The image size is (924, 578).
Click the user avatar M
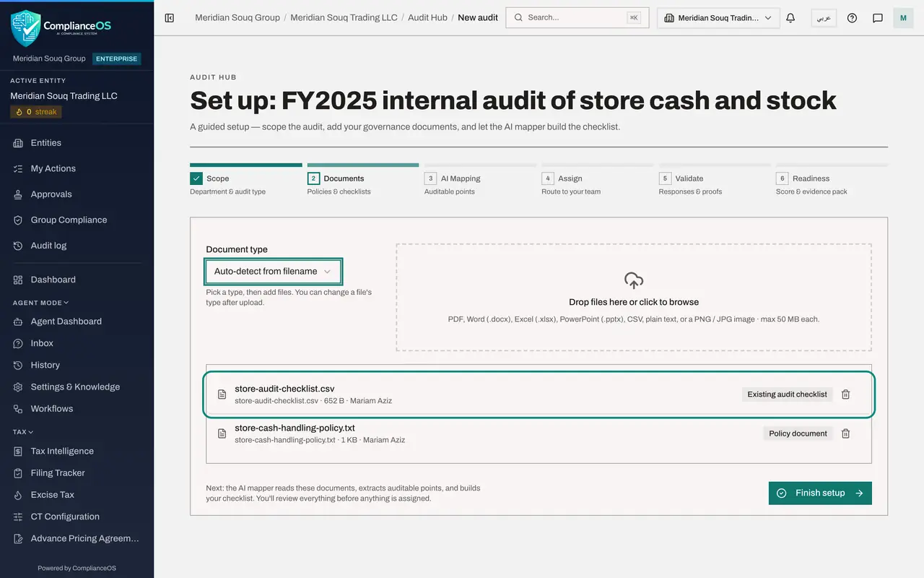(903, 17)
